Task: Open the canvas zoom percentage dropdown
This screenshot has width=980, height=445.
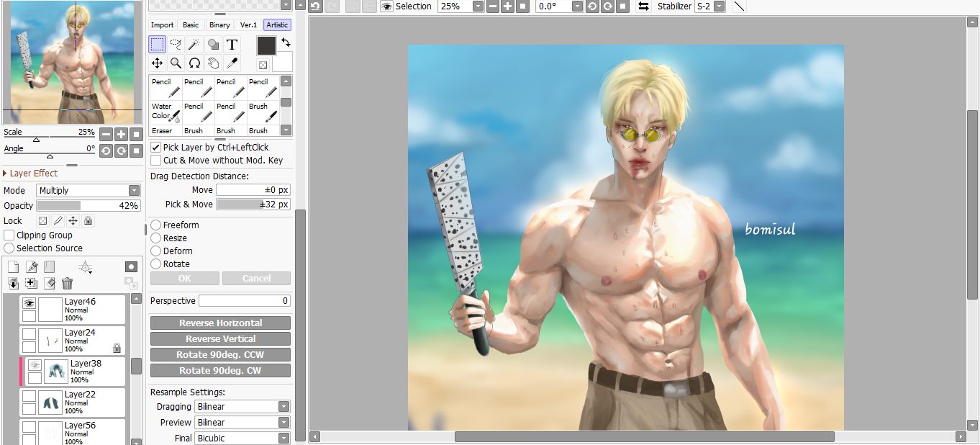Action: pyautogui.click(x=478, y=6)
